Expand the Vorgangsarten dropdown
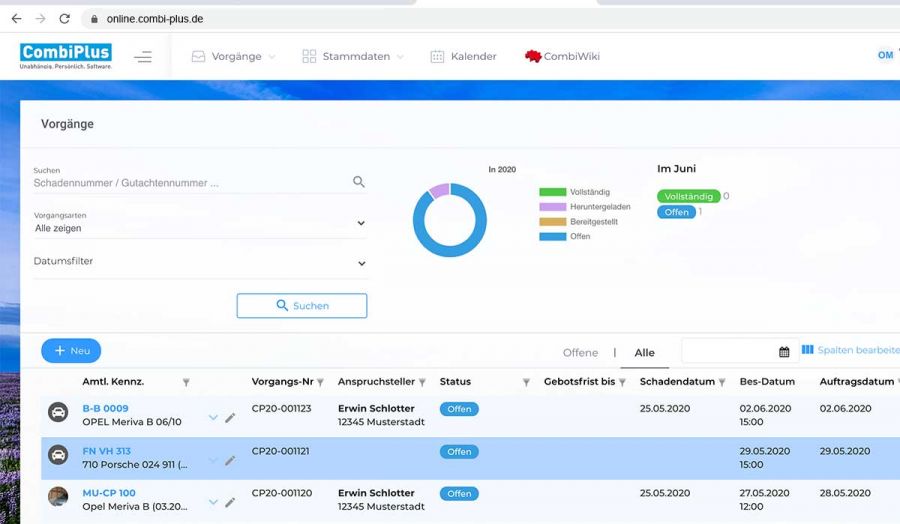Viewport: 900px width, 524px height. (361, 224)
